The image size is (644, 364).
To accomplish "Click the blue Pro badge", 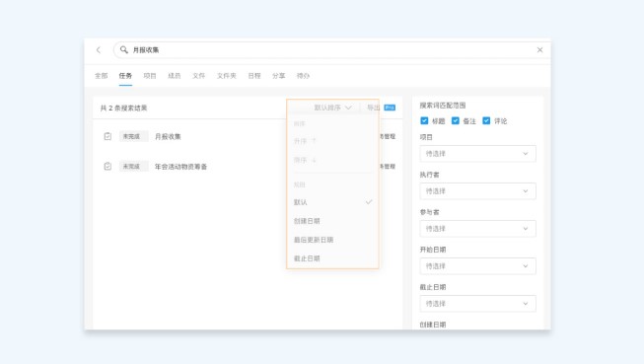I will pyautogui.click(x=390, y=108).
